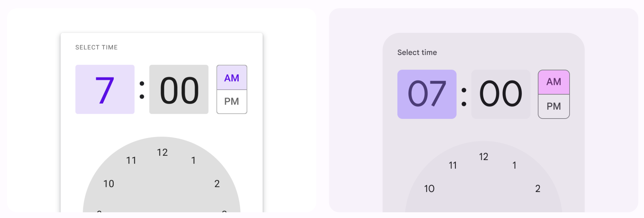Pick 11 on the white card clock dial
The image size is (644, 218).
tap(131, 160)
